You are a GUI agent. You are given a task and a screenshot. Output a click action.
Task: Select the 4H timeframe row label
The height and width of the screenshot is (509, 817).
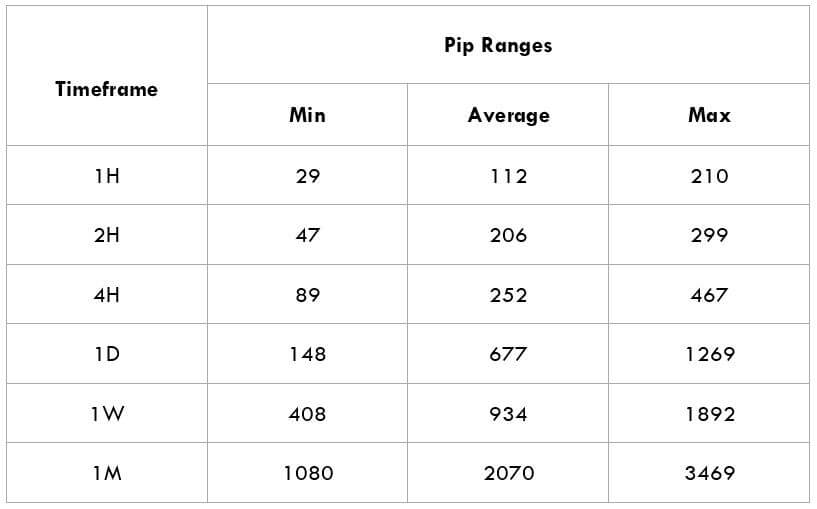[x=107, y=295]
